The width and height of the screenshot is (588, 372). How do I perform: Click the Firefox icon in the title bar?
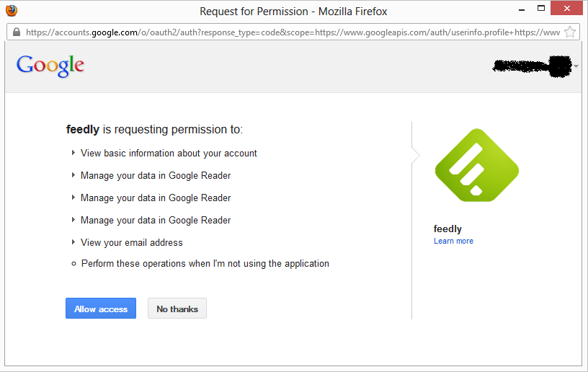12,11
